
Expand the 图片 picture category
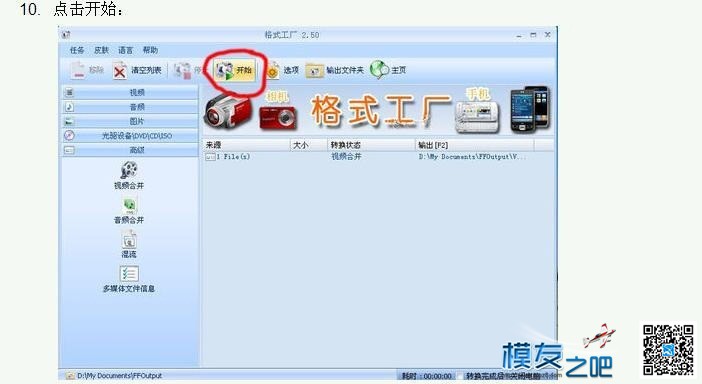(130, 121)
